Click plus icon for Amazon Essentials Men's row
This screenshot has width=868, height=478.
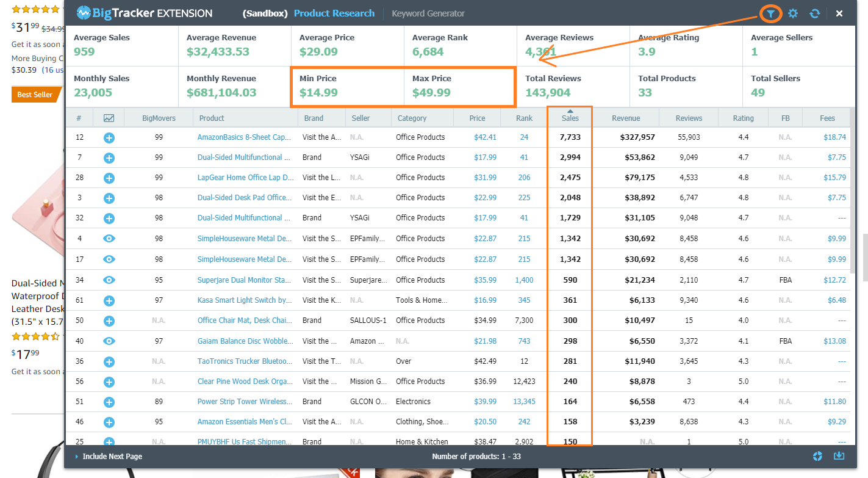(x=109, y=422)
